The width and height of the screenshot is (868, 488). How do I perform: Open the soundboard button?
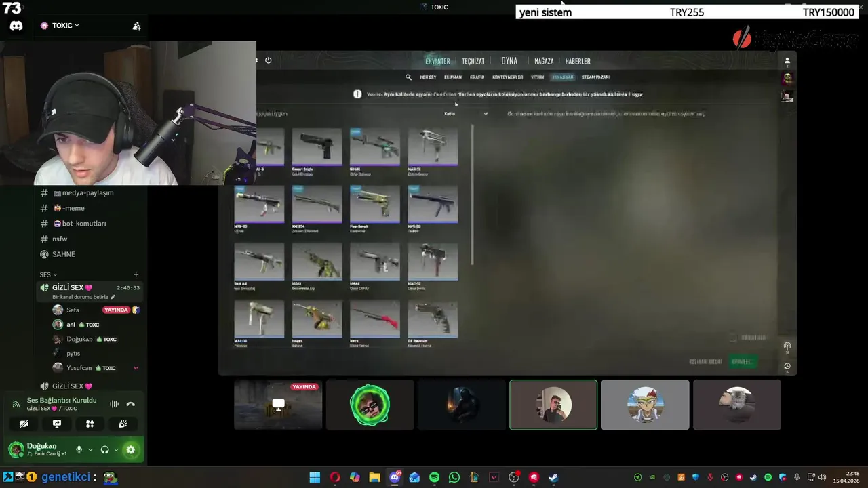[x=123, y=424]
